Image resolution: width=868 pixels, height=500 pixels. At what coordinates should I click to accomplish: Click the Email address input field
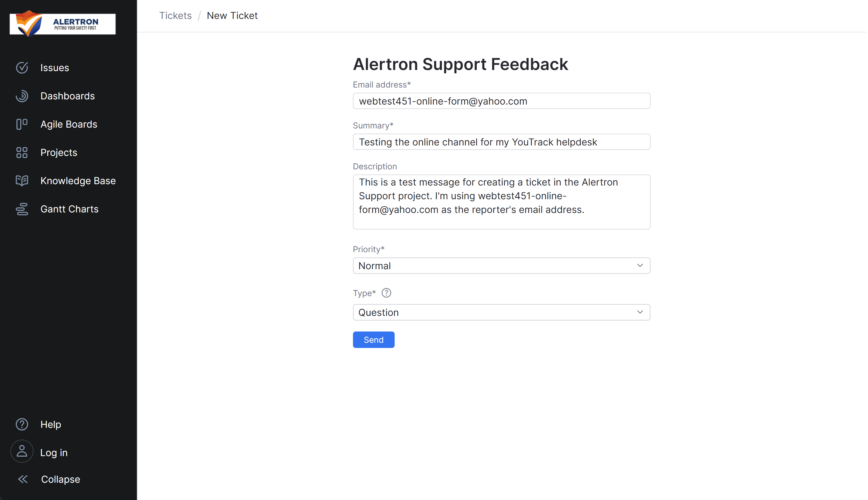[x=501, y=101]
